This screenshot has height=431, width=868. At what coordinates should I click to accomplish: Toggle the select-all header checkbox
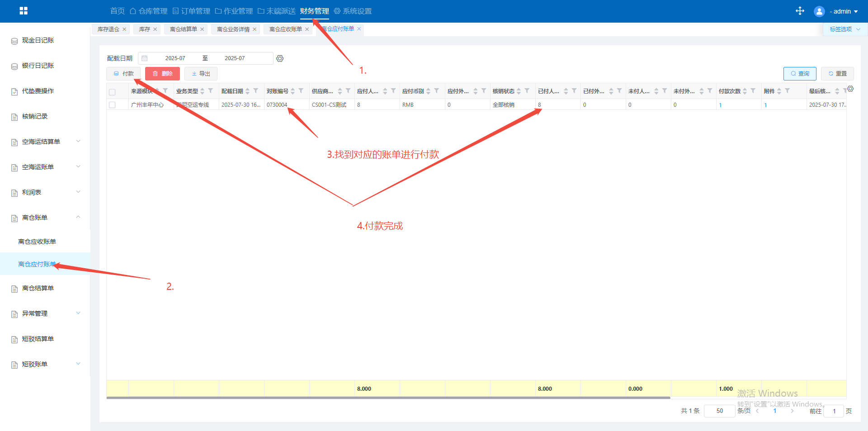coord(112,92)
